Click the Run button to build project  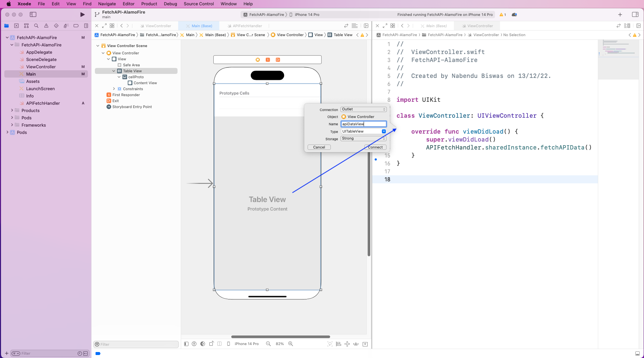(x=83, y=15)
